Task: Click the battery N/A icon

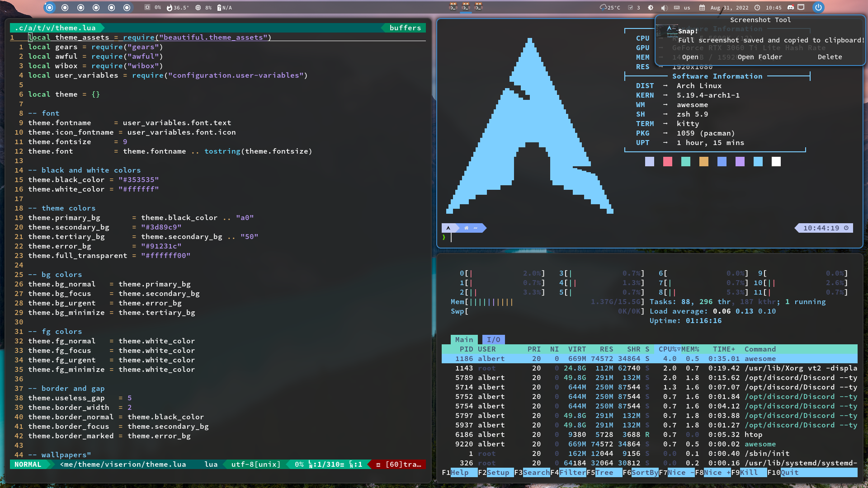Action: [x=219, y=8]
